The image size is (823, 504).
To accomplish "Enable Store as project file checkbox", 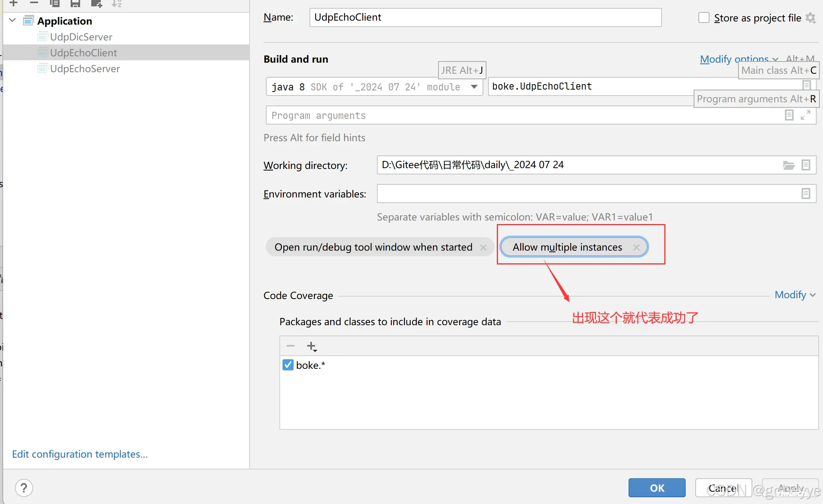I will [x=704, y=18].
